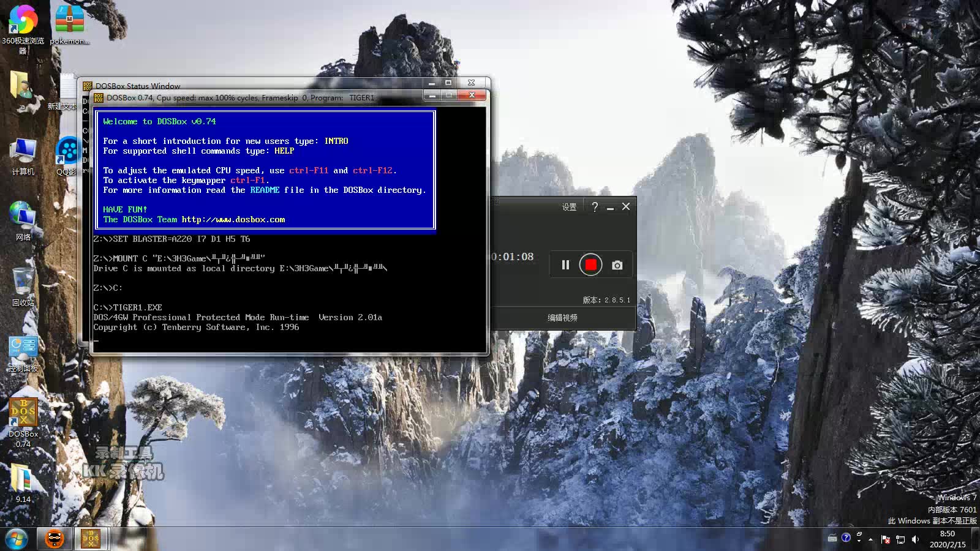Open the network tray icon

(900, 539)
